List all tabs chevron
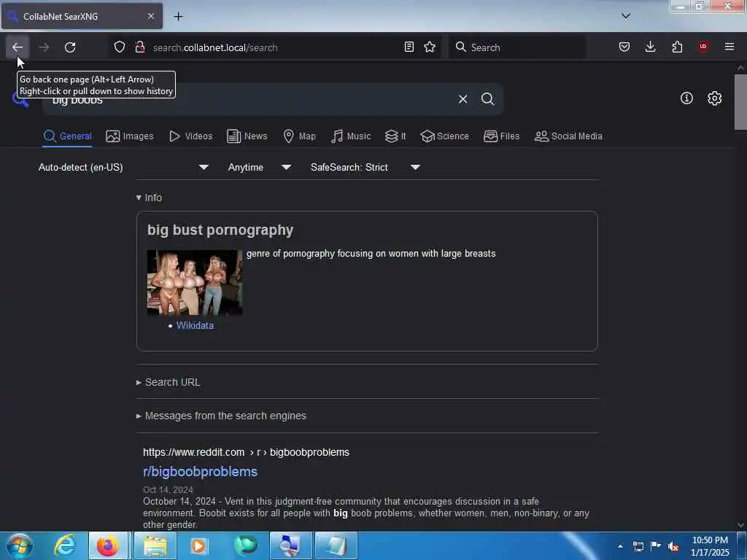747x560 pixels. point(626,16)
